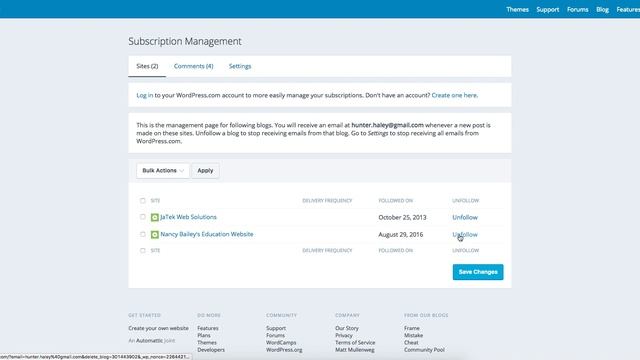Open footer Privacy link
Image resolution: width=640 pixels, height=360 pixels.
click(x=344, y=336)
